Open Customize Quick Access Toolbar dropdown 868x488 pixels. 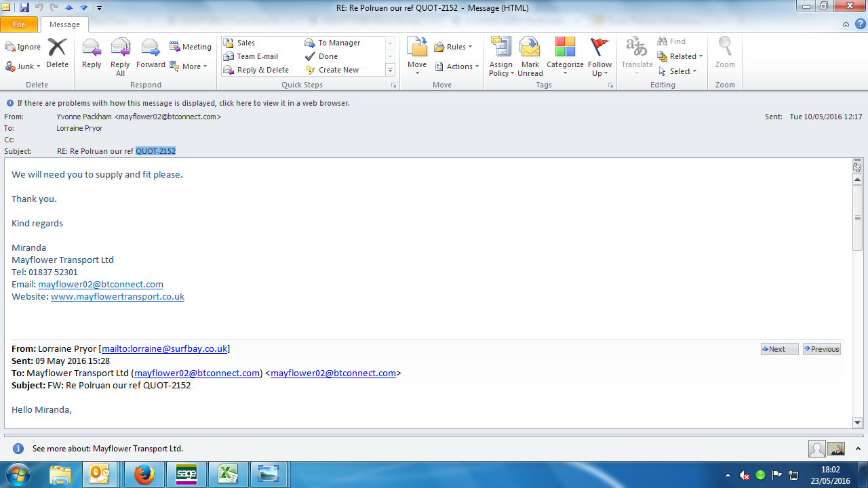pyautogui.click(x=99, y=8)
